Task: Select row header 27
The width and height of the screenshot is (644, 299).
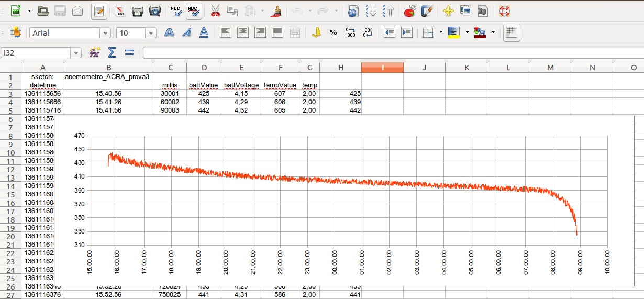Action: click(x=10, y=295)
